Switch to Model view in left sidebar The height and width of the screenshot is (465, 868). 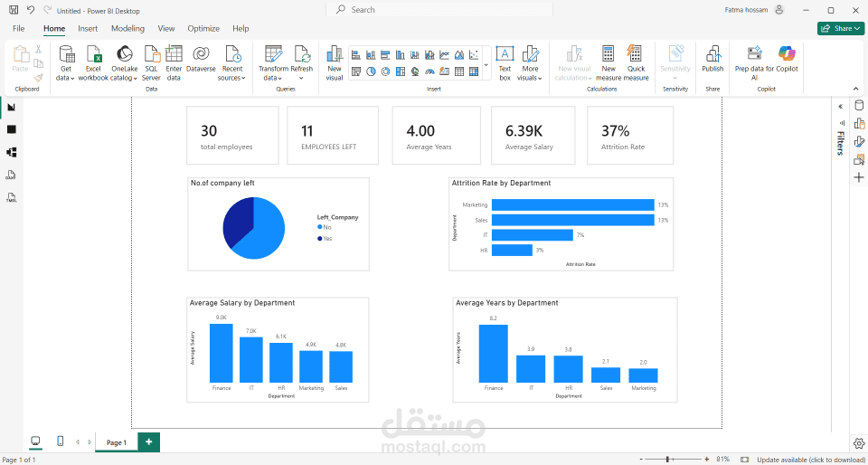coord(12,152)
